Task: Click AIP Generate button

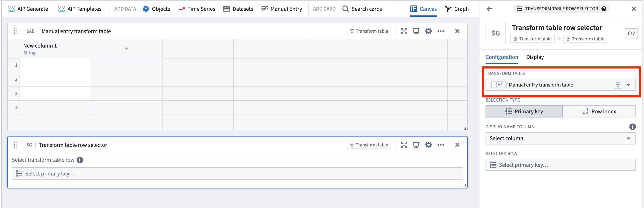Action: click(x=28, y=9)
